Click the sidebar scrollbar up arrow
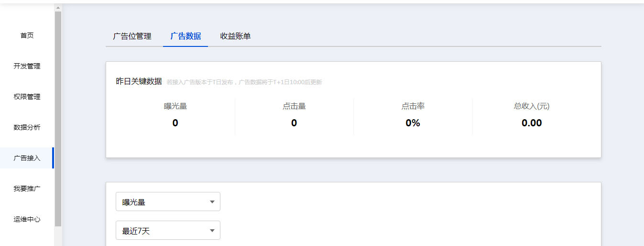The image size is (644, 246). [58, 8]
